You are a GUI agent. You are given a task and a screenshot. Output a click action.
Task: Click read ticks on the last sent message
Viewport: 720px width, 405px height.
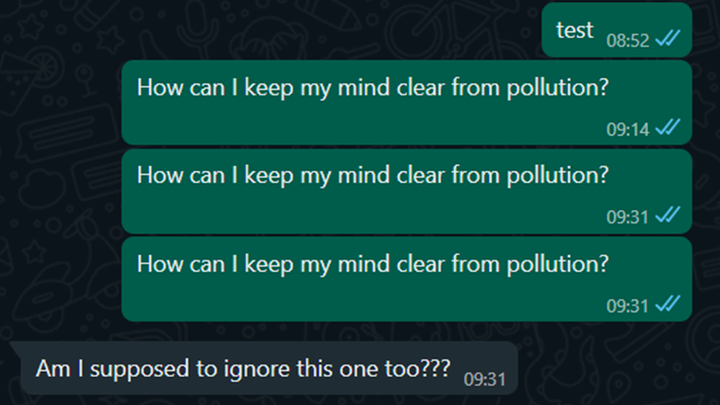668,302
